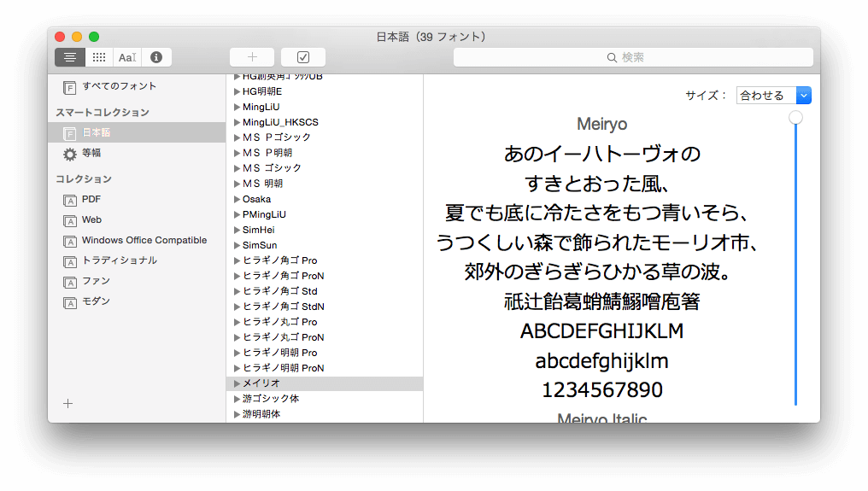Image resolution: width=868 pixels, height=491 pixels.
Task: Expand MingLiU_HKSCS font family
Action: [x=237, y=122]
